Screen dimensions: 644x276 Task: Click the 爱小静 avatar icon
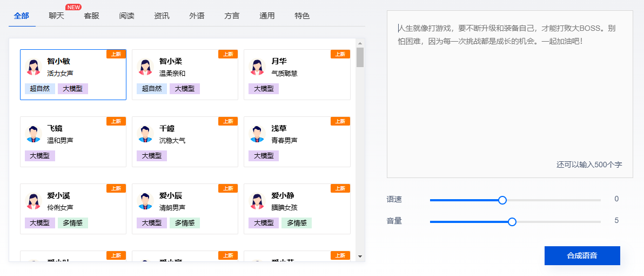click(258, 201)
